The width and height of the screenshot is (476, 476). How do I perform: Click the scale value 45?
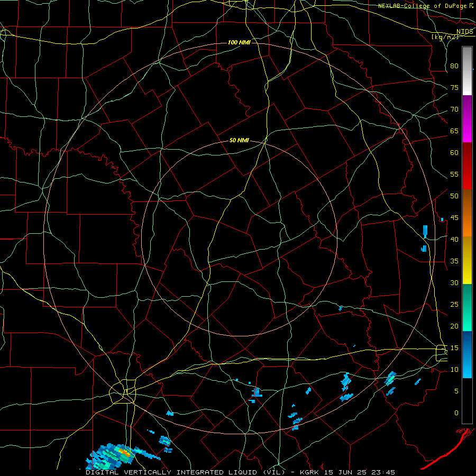[x=454, y=218]
